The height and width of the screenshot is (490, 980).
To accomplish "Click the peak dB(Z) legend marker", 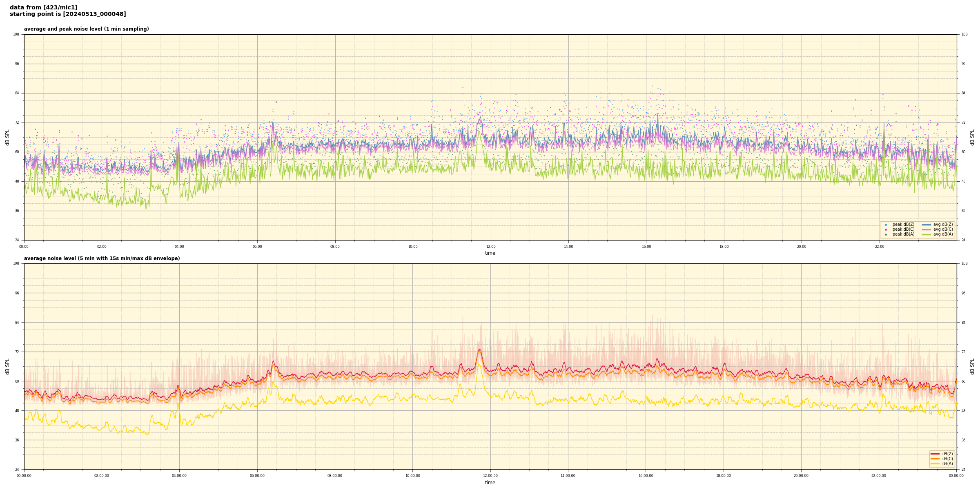I will pos(886,225).
